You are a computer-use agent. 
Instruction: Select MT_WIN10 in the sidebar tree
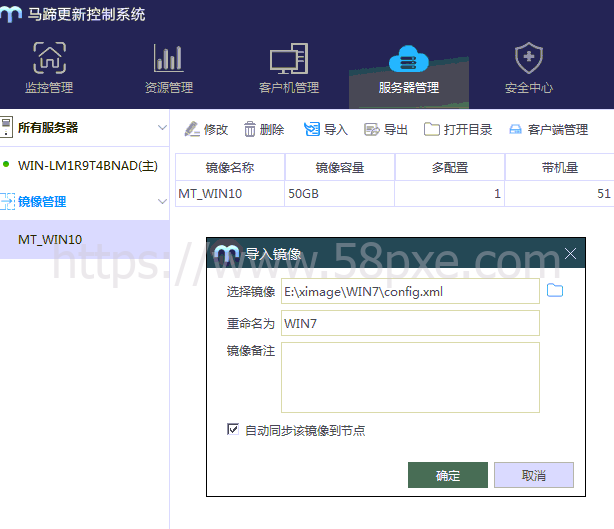tap(85, 239)
